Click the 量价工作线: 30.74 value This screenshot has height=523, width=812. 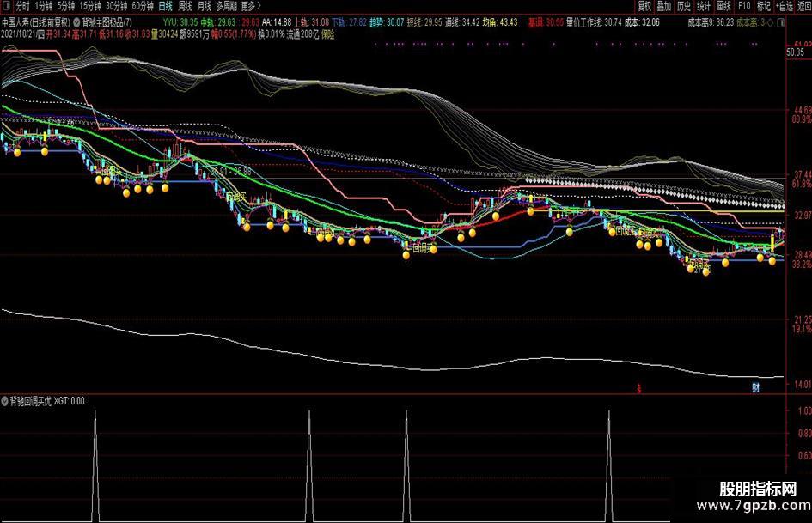594,23
